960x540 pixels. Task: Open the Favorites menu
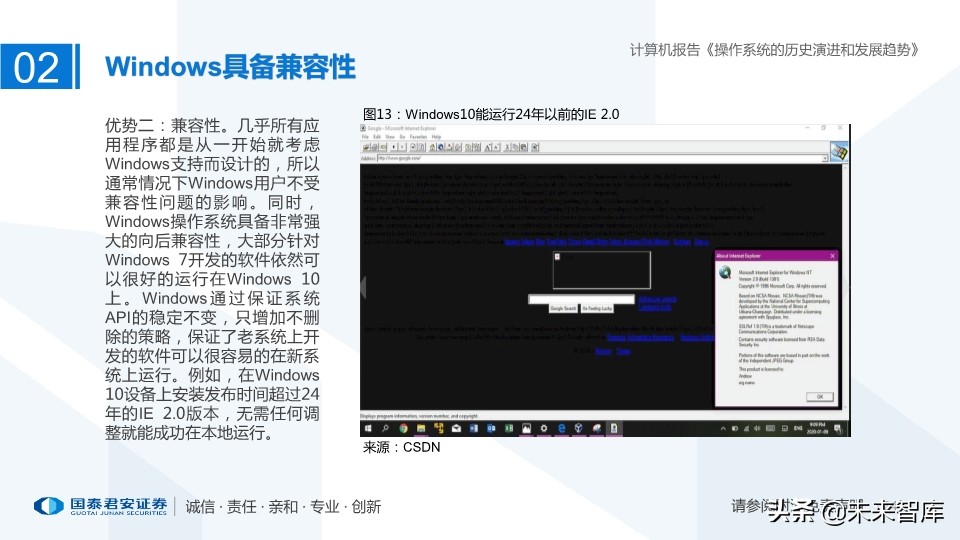(x=418, y=137)
